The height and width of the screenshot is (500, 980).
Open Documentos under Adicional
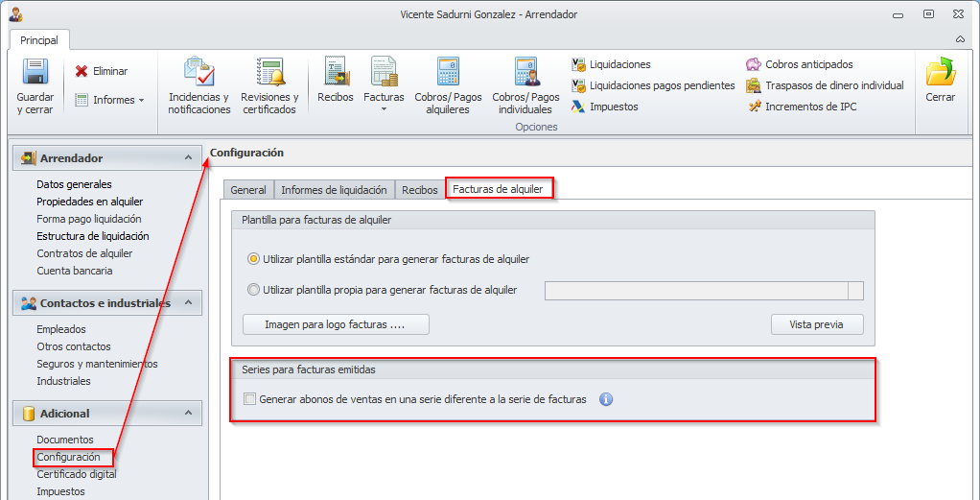pos(65,440)
